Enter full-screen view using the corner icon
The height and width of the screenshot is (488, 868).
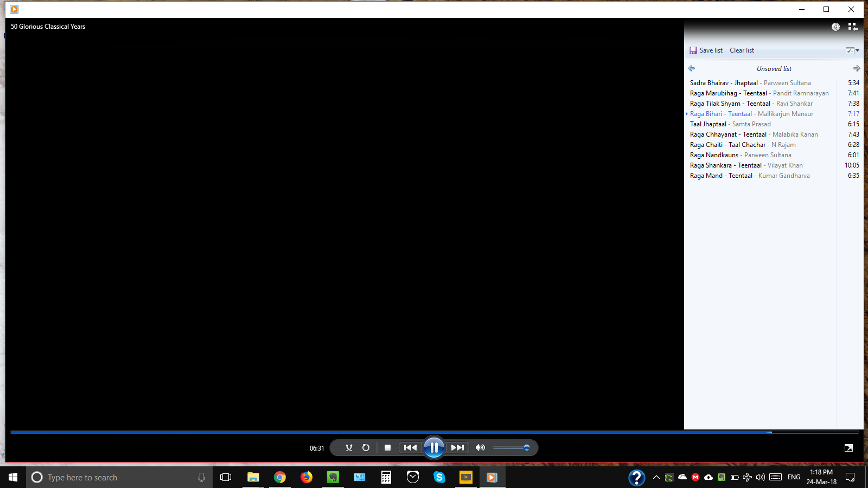pyautogui.click(x=848, y=448)
